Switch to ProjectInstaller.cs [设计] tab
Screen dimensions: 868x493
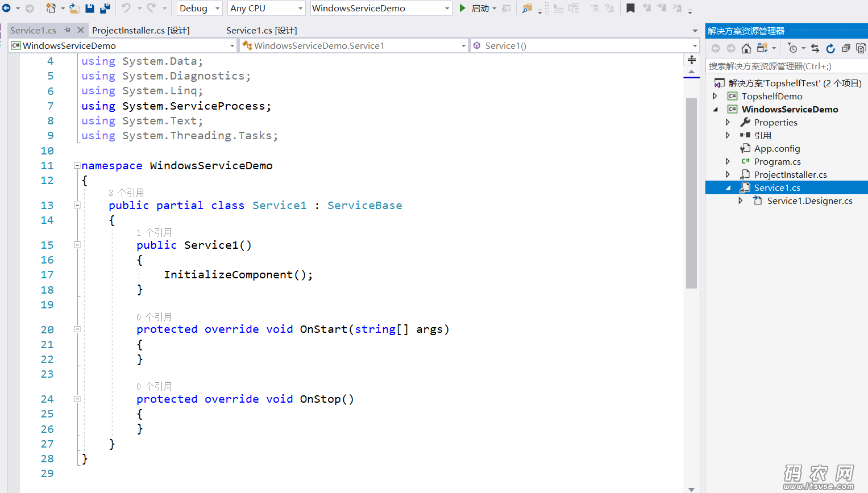pos(141,31)
